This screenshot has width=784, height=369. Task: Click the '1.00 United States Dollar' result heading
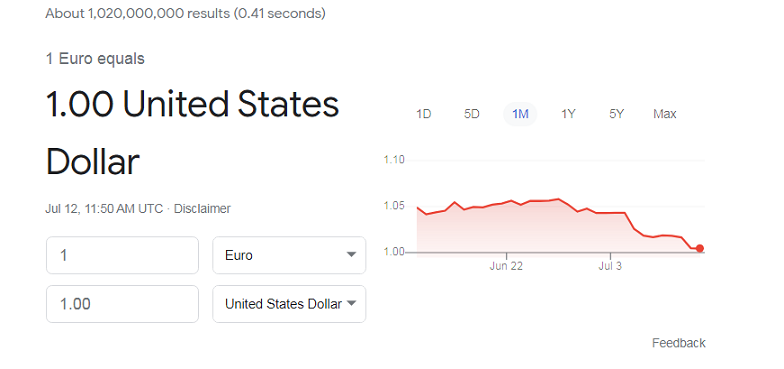192,132
